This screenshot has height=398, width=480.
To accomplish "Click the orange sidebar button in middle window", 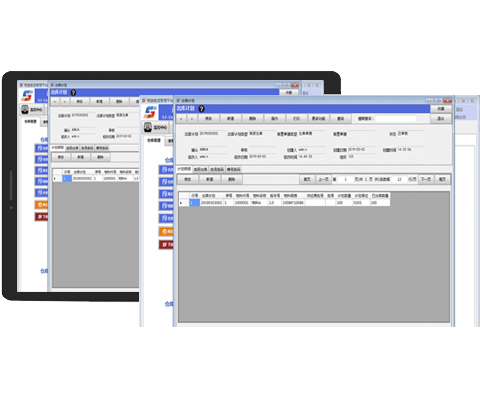I will [166, 232].
